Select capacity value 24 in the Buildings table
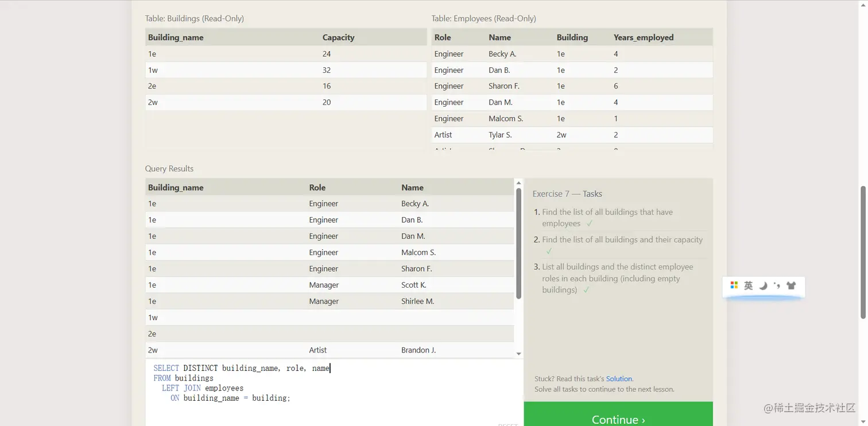 click(x=327, y=54)
